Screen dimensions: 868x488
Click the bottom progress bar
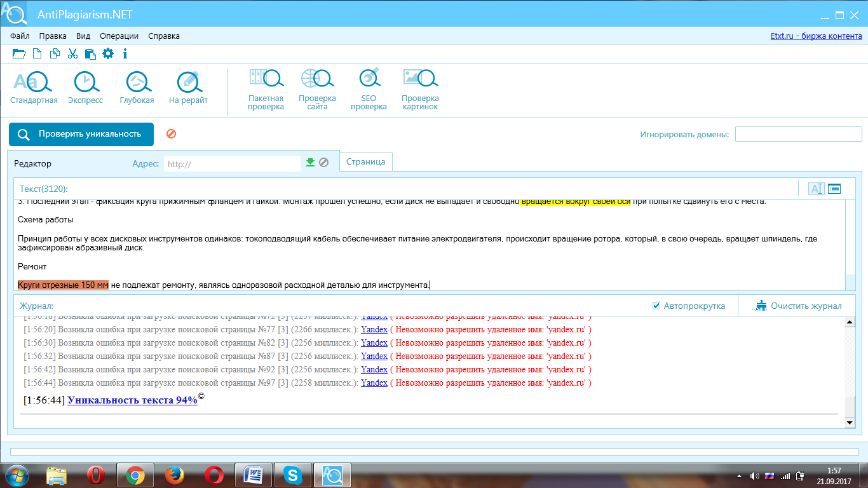tap(434, 452)
